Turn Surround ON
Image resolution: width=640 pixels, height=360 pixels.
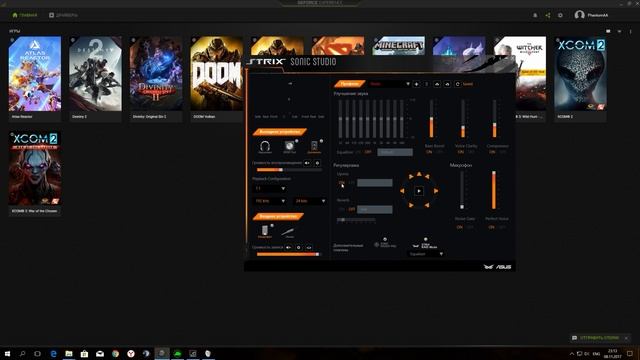coord(342,182)
